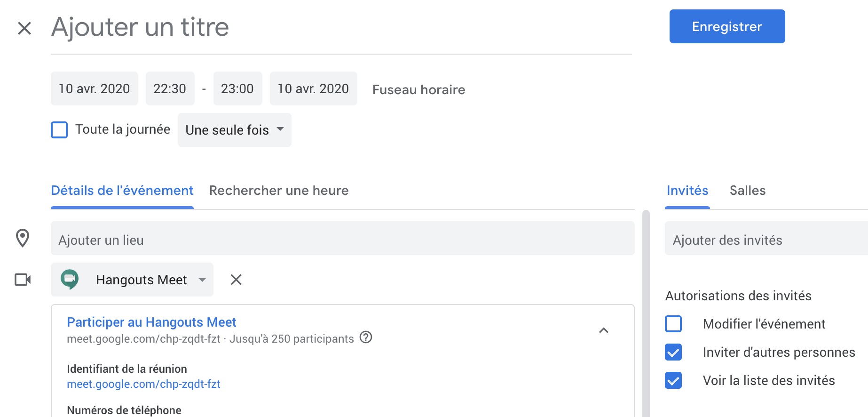Enable the Toute la journée checkbox
The height and width of the screenshot is (417, 868).
pos(59,130)
